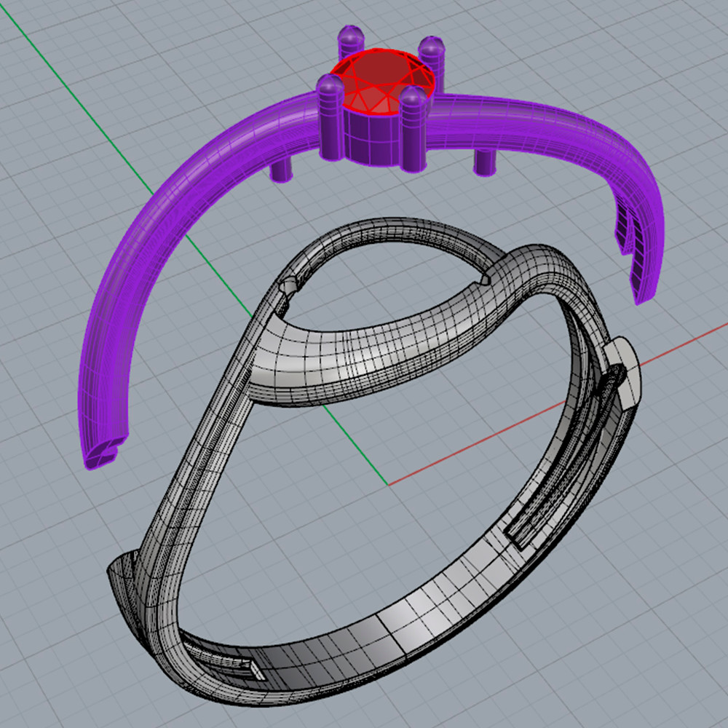Viewport: 728px width, 728px height.
Task: Select the purple cylindrical setting under the gem
Action: (x=370, y=138)
